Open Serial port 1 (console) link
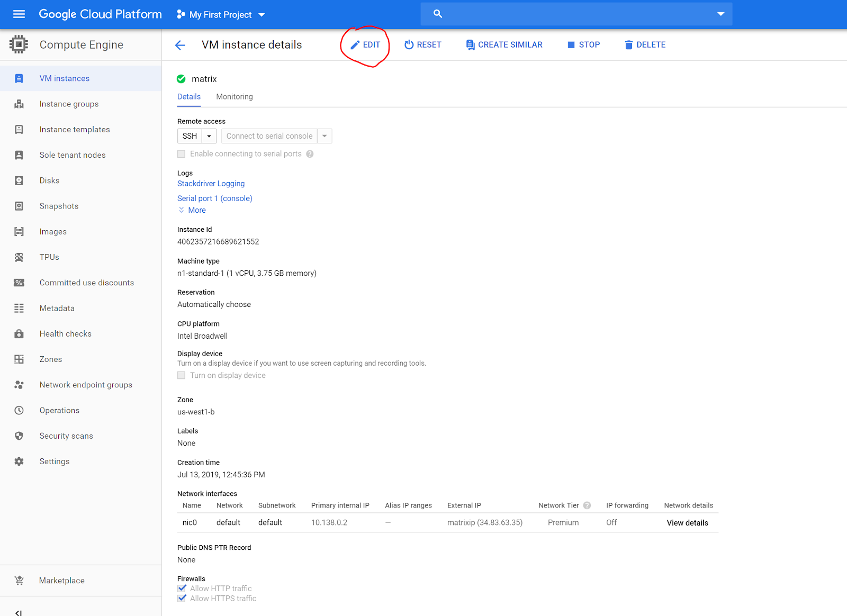The height and width of the screenshot is (616, 847). point(214,198)
